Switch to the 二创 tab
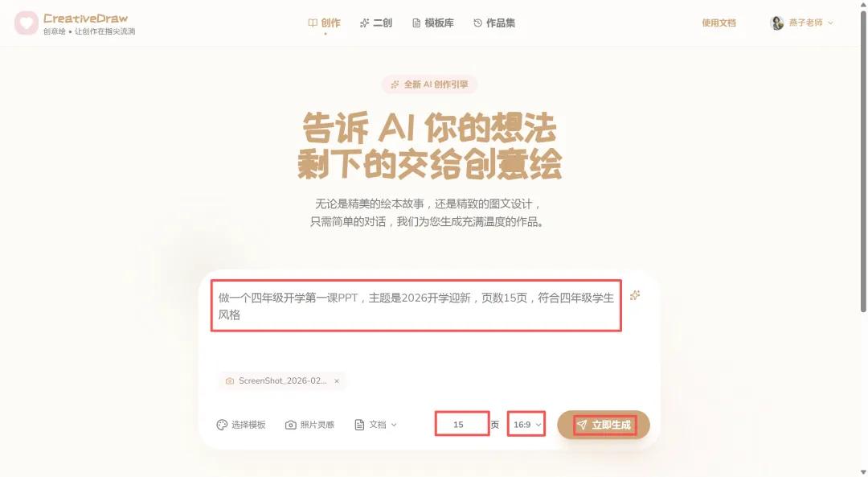868x477 pixels. pos(376,23)
